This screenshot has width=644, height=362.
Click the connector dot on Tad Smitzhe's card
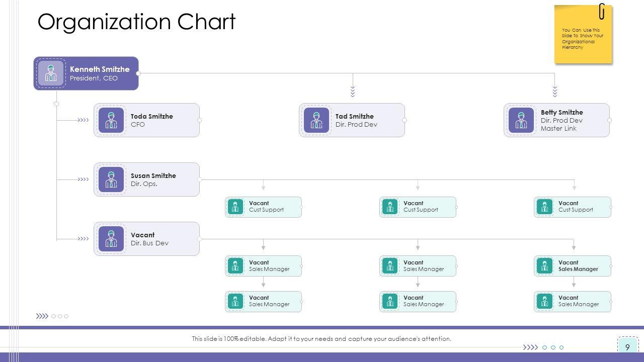[405, 120]
